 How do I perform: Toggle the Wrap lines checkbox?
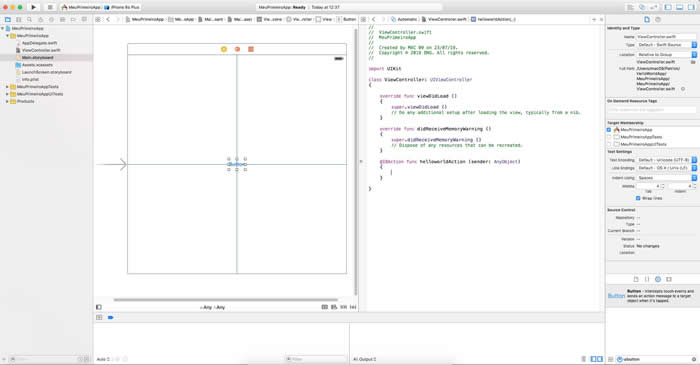pos(638,198)
